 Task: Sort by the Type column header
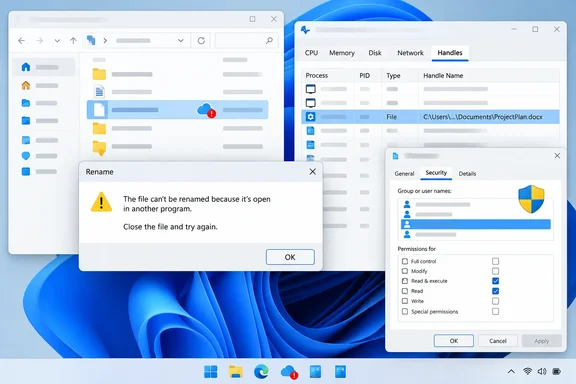(x=393, y=75)
